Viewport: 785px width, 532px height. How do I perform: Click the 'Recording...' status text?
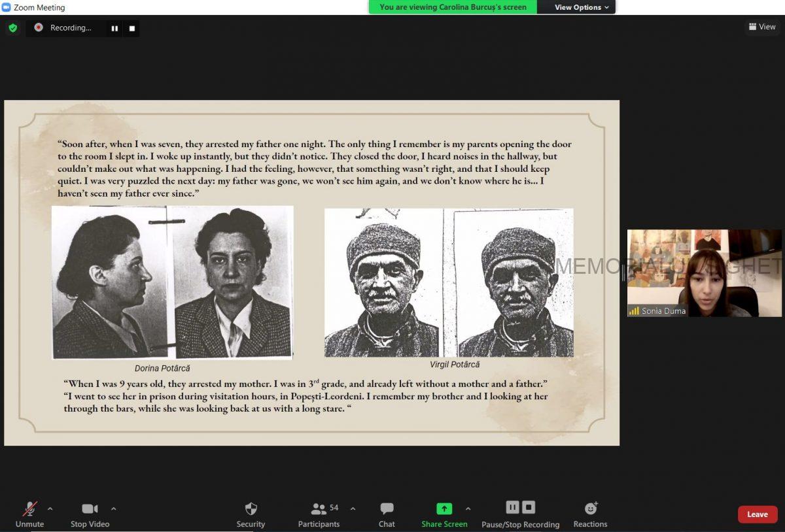point(71,27)
